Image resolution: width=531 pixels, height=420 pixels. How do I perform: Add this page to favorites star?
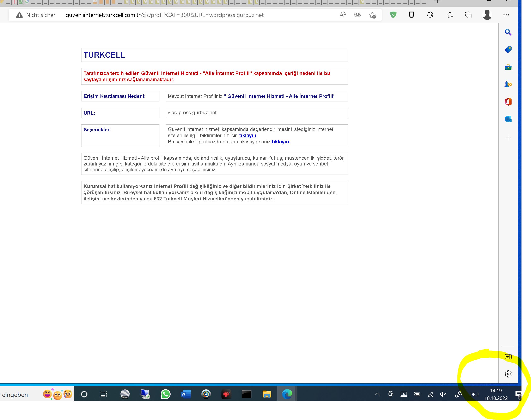pyautogui.click(x=372, y=15)
